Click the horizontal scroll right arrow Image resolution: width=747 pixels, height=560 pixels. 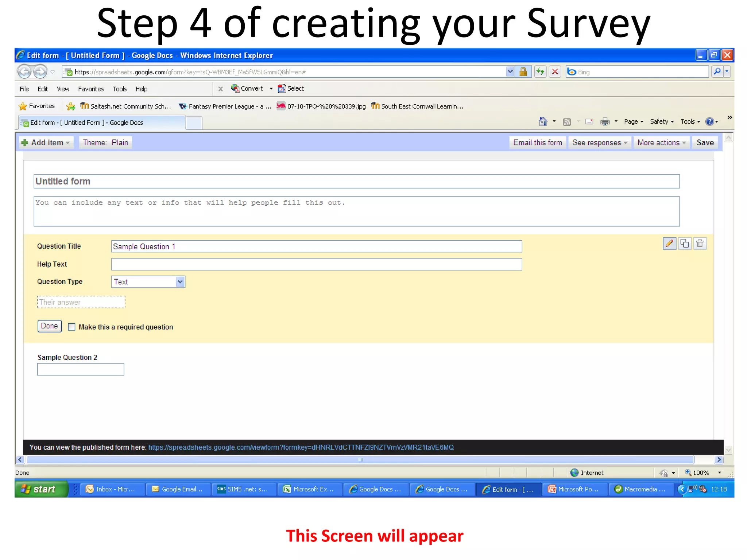(719, 460)
